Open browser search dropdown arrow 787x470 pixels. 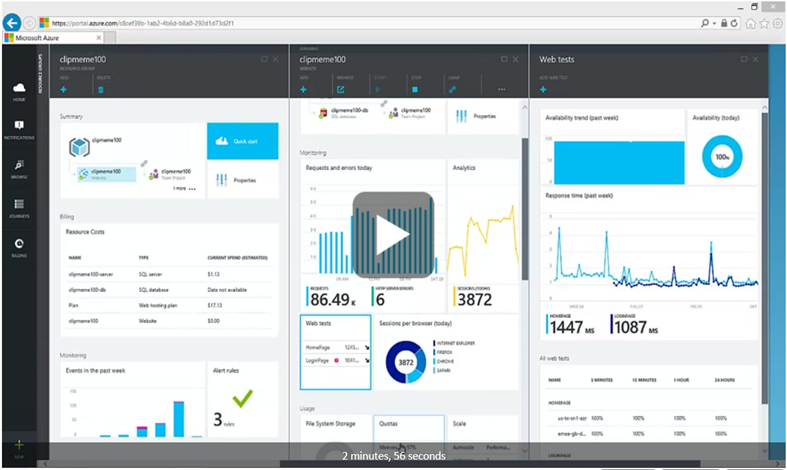coord(714,24)
